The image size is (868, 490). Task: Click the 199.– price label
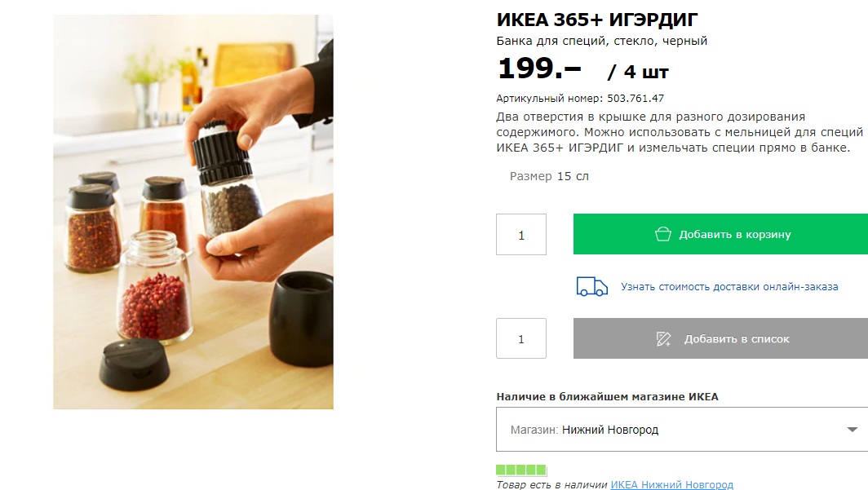pos(539,68)
